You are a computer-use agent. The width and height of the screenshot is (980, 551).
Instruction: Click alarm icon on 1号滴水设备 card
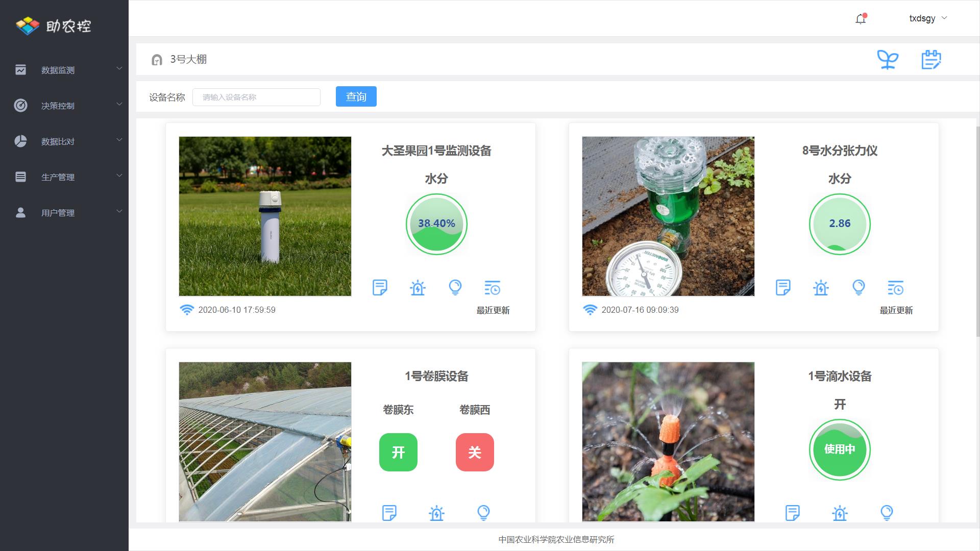(840, 513)
